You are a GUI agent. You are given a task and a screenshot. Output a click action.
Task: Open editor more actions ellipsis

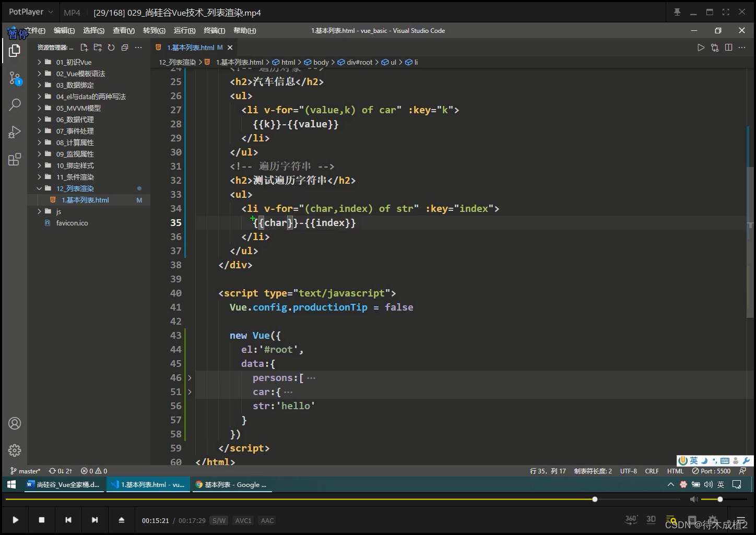(742, 47)
